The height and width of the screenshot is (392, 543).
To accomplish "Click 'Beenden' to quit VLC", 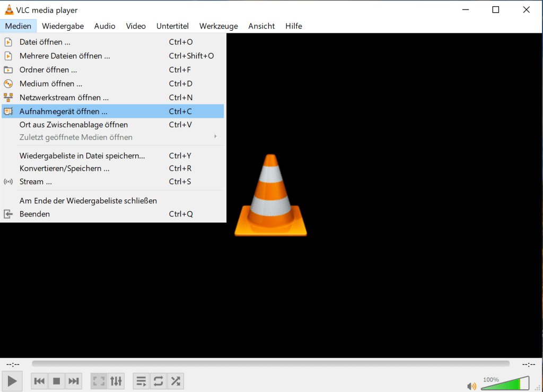I will tap(34, 214).
